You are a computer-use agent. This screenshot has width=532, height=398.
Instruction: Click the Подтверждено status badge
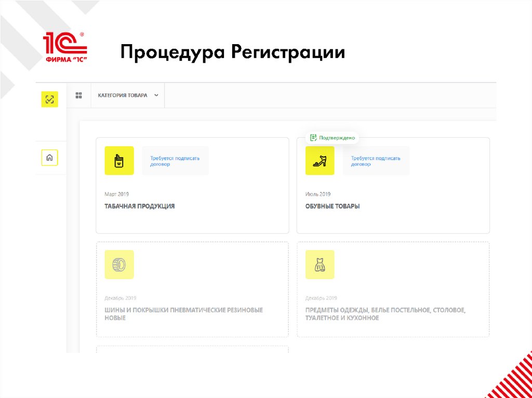332,138
